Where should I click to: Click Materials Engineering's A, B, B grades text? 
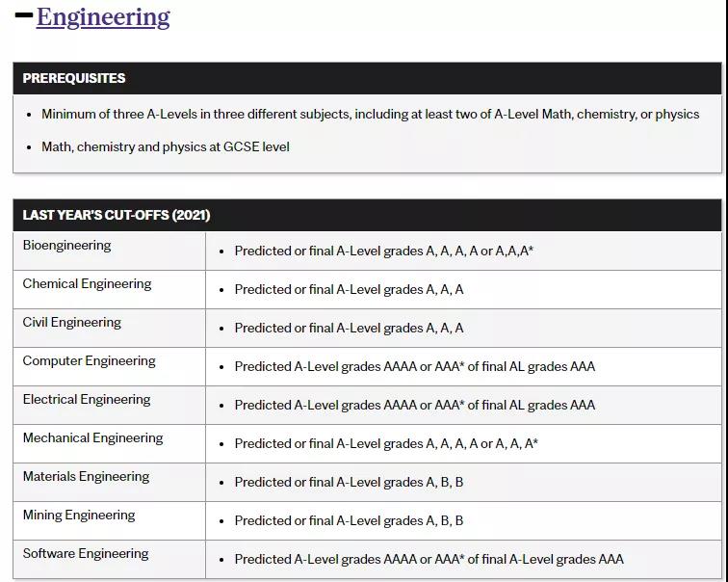349,482
